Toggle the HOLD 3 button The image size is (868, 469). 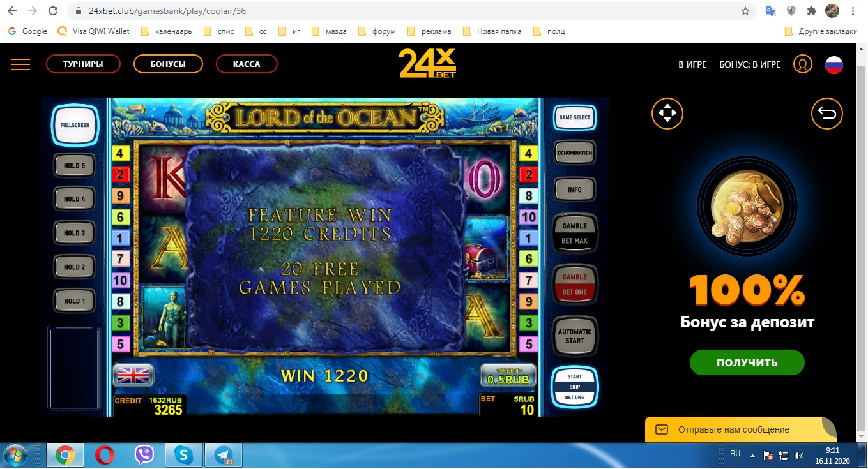coord(74,234)
